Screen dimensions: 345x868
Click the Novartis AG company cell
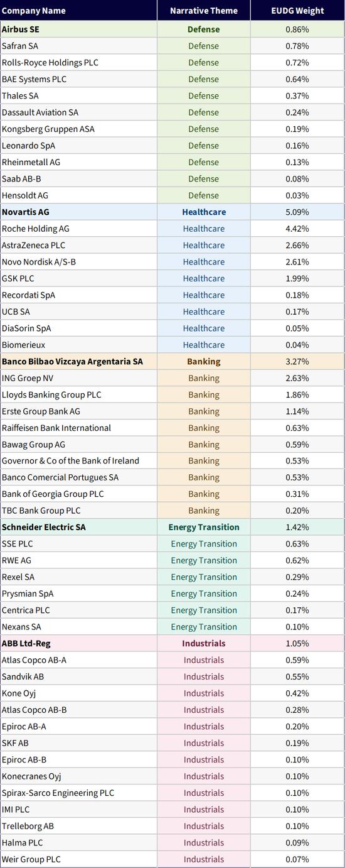coord(78,212)
